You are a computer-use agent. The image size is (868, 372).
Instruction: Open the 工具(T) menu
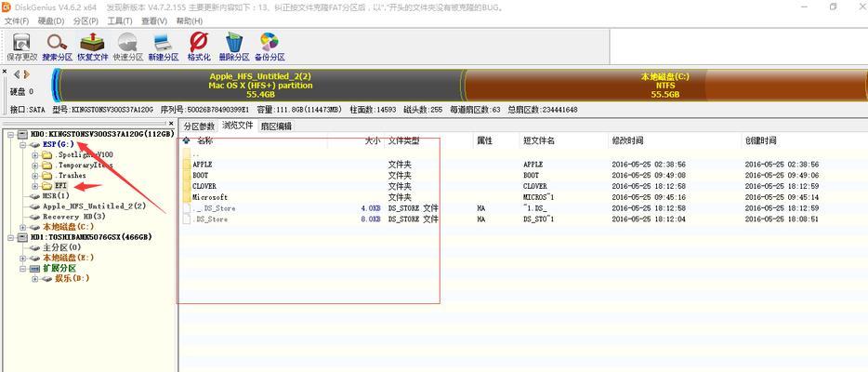click(120, 20)
